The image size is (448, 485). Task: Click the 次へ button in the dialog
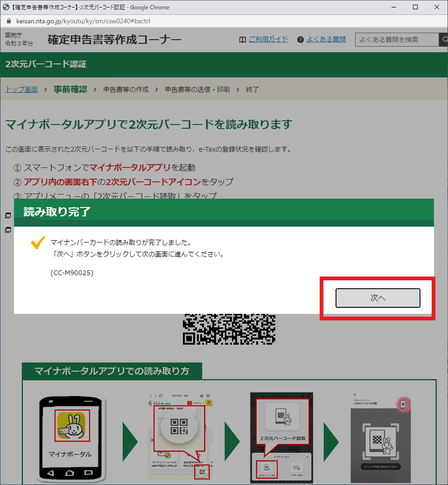(378, 298)
